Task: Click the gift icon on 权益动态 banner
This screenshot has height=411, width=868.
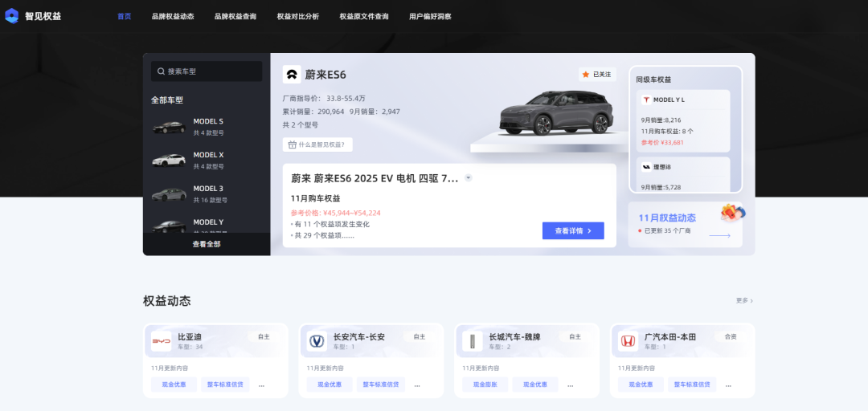Action: coord(732,213)
